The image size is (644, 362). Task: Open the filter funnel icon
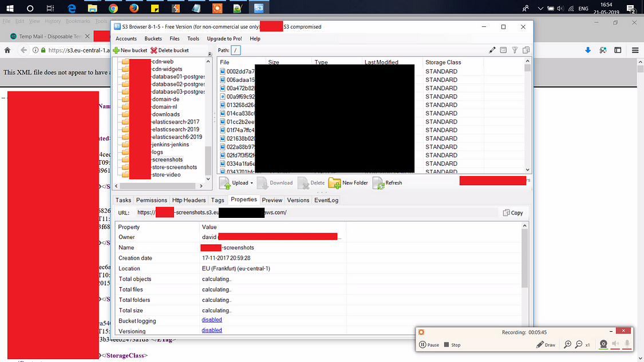(515, 50)
